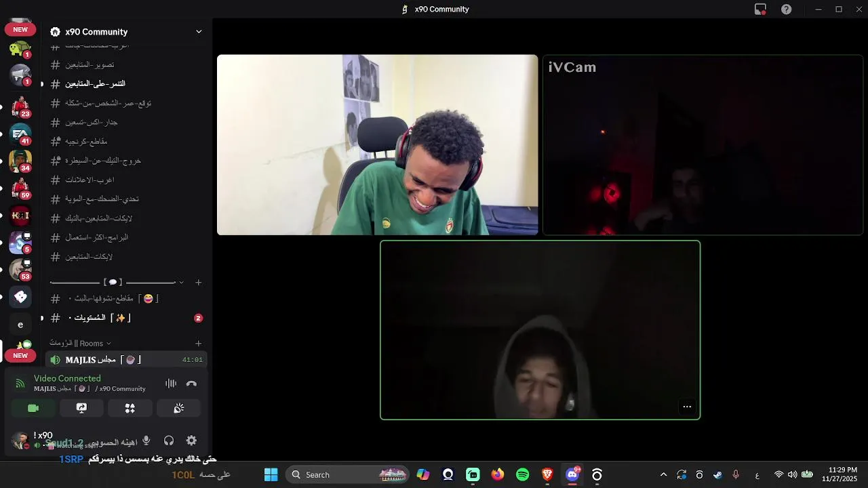Collapse the Rooms voice category

(80, 344)
